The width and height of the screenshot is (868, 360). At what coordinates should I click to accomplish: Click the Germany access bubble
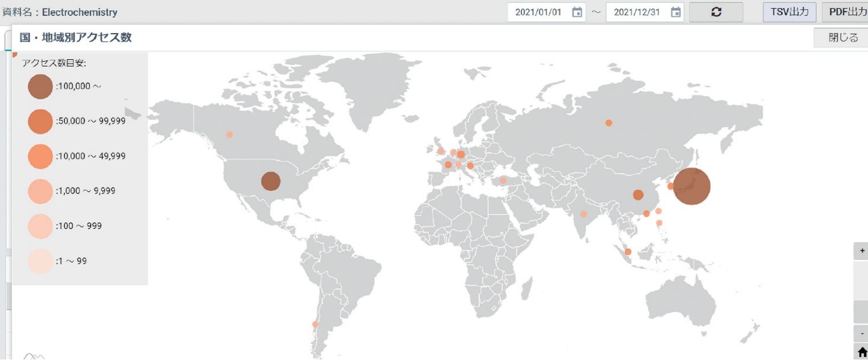(460, 154)
